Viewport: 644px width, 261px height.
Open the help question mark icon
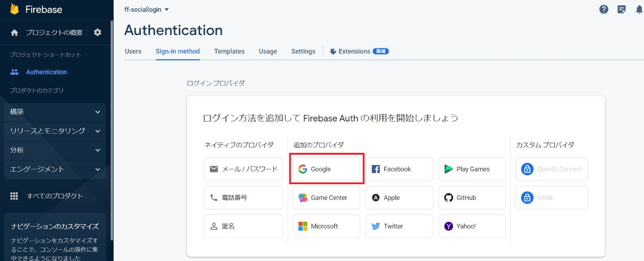(604, 9)
